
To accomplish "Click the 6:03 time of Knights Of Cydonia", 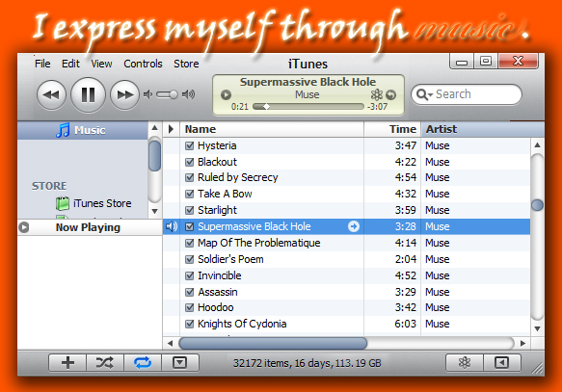I will 405,324.
